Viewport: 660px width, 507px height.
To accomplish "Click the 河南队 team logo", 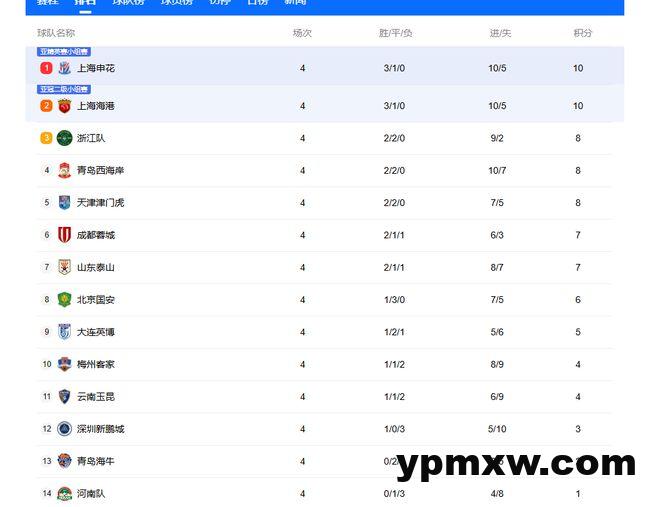I will pos(64,494).
